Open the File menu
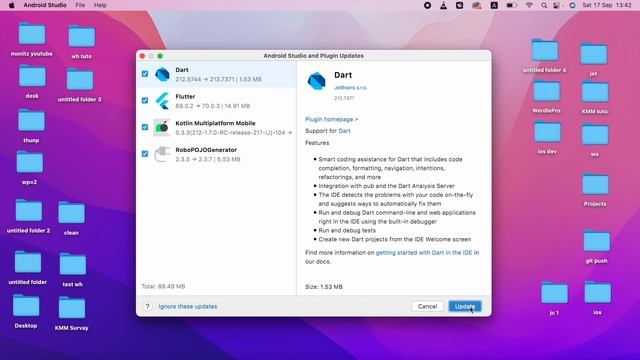 point(80,5)
